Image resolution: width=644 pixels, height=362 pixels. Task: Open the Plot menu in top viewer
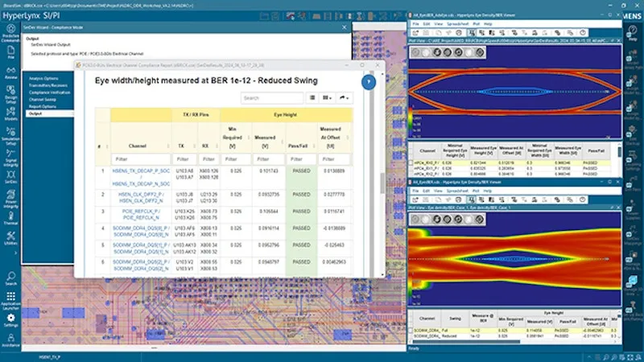tap(476, 24)
